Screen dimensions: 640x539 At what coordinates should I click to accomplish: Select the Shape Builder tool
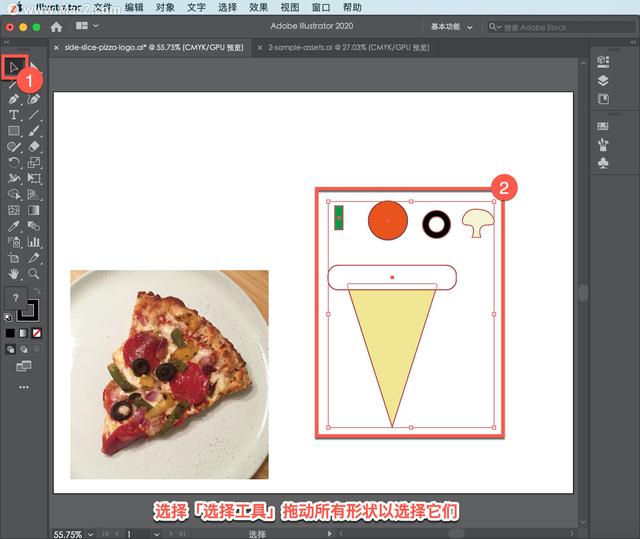13,194
